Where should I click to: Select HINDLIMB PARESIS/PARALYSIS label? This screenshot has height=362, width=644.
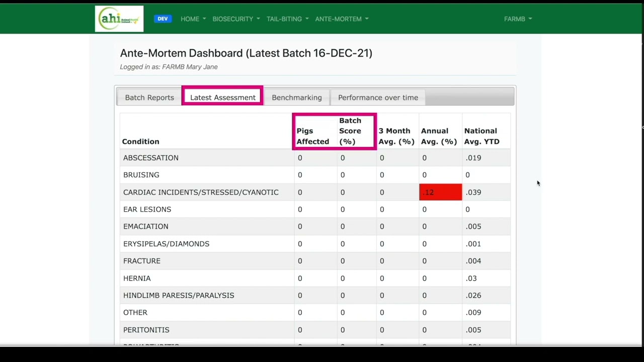pyautogui.click(x=179, y=295)
